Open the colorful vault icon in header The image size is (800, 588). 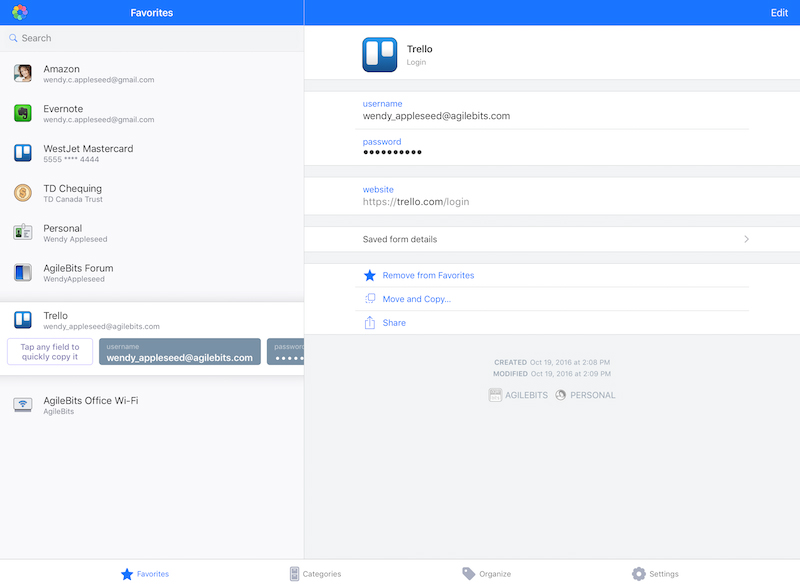point(20,12)
